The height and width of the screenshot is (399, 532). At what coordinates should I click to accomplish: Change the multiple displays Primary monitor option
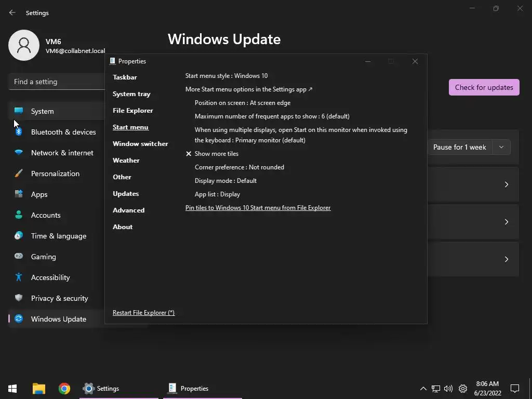(x=301, y=135)
